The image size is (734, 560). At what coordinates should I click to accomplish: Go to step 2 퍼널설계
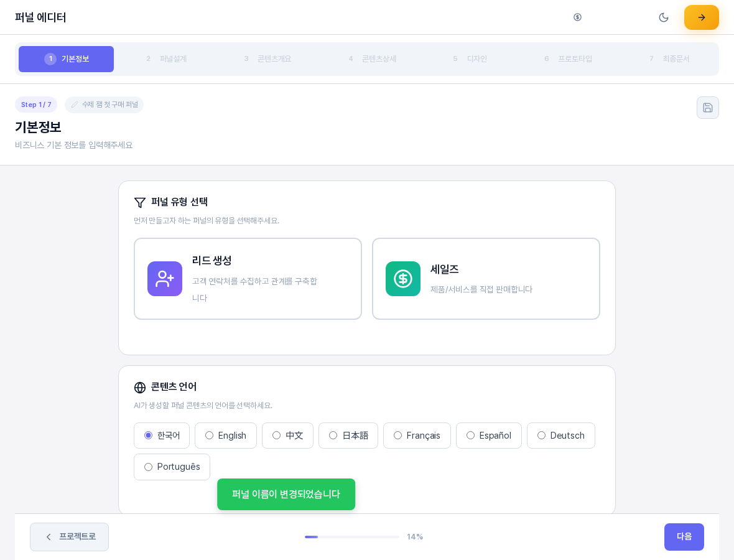point(166,59)
